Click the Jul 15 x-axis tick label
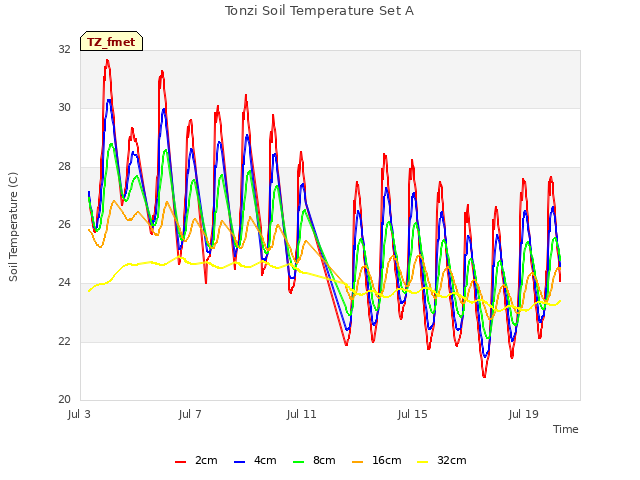The height and width of the screenshot is (480, 640). pos(412,414)
